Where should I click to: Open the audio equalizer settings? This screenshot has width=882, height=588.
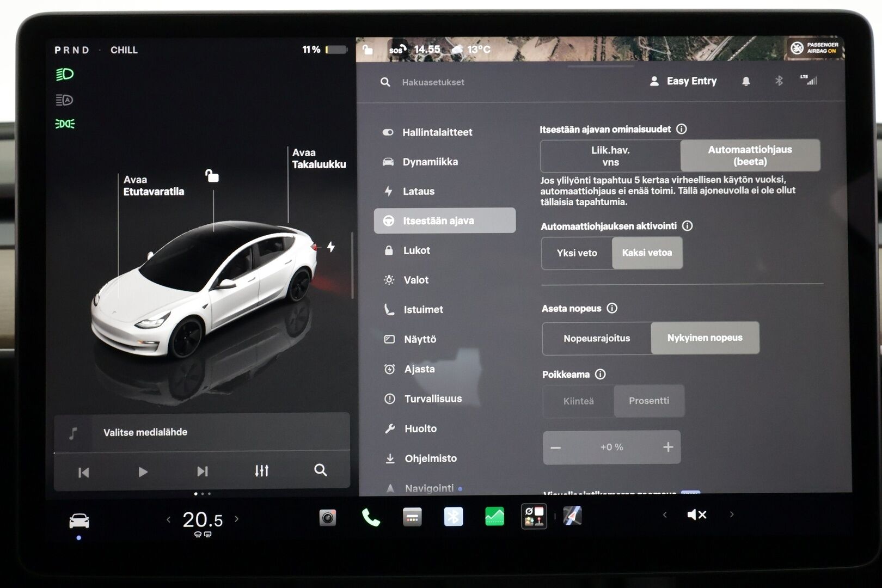pyautogui.click(x=262, y=470)
